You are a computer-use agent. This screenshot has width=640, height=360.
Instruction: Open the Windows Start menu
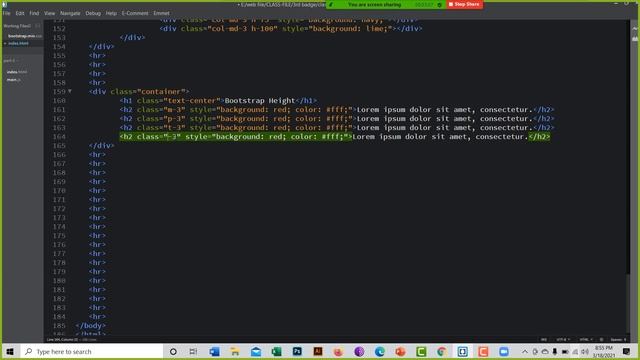[x=10, y=351]
